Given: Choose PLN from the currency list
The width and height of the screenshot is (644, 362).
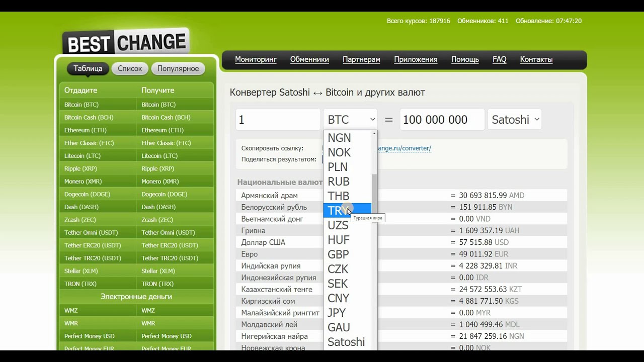Looking at the screenshot, I should coord(347,167).
